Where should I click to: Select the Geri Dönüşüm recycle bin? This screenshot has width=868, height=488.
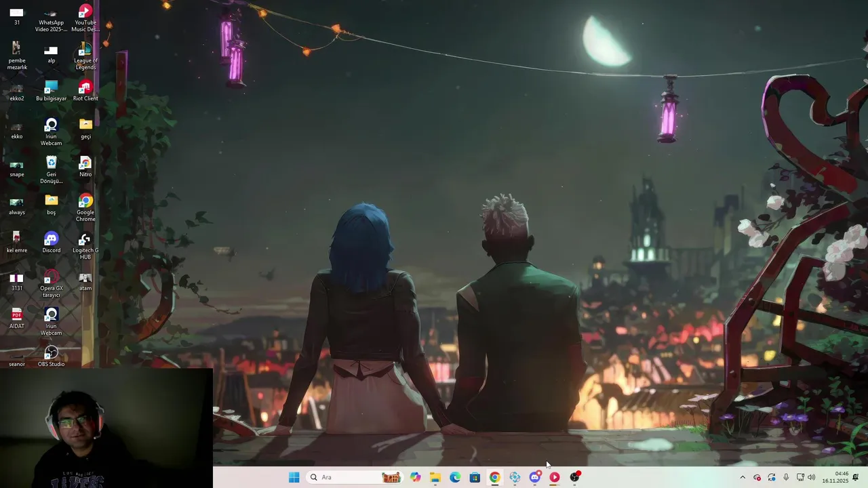click(51, 170)
